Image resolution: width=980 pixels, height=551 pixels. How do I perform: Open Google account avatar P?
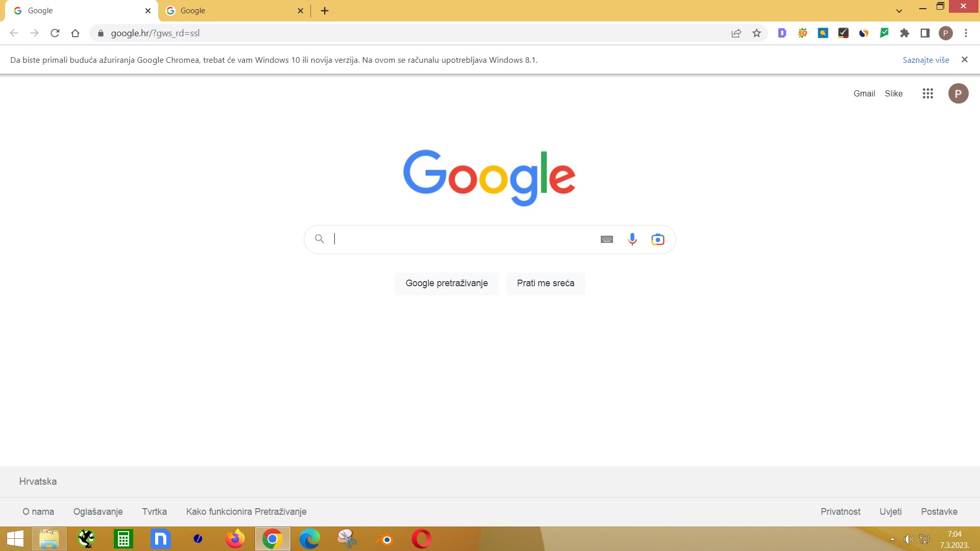pyautogui.click(x=958, y=93)
